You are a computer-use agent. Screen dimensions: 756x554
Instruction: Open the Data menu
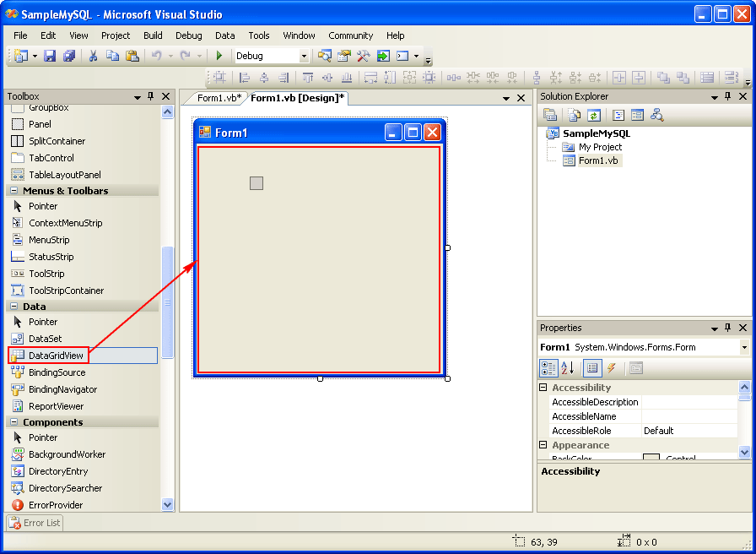click(225, 35)
